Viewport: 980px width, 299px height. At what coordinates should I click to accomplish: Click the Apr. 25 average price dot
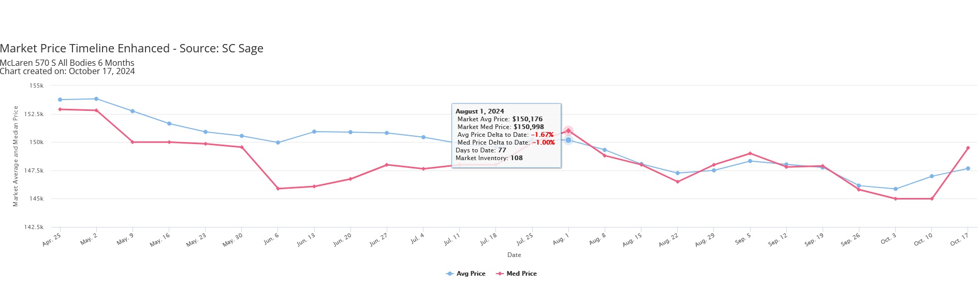pos(60,99)
